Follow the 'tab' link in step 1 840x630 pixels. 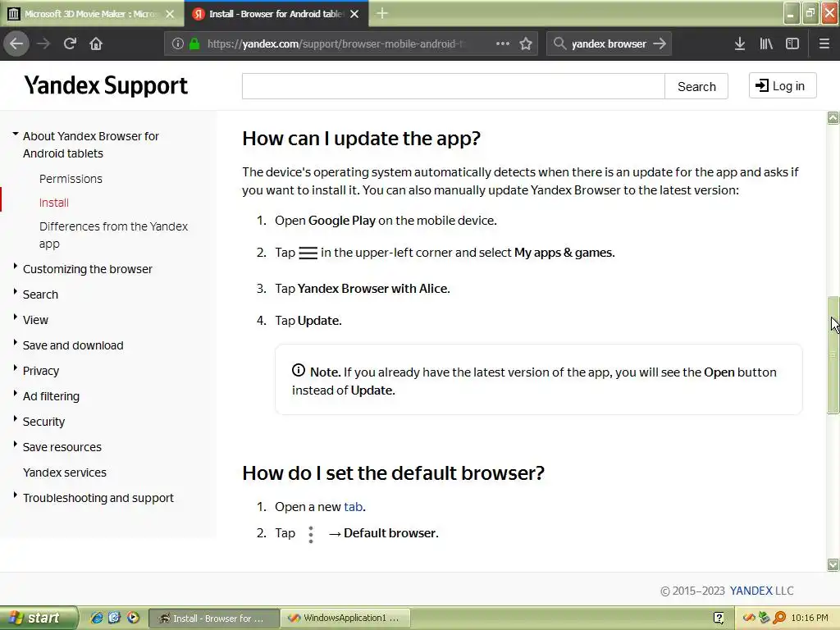353,507
